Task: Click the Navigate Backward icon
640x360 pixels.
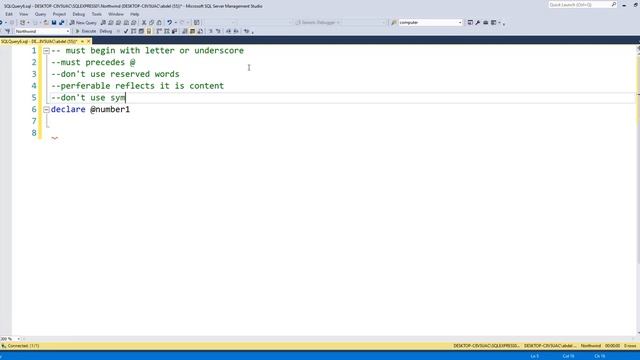Action: point(2,22)
